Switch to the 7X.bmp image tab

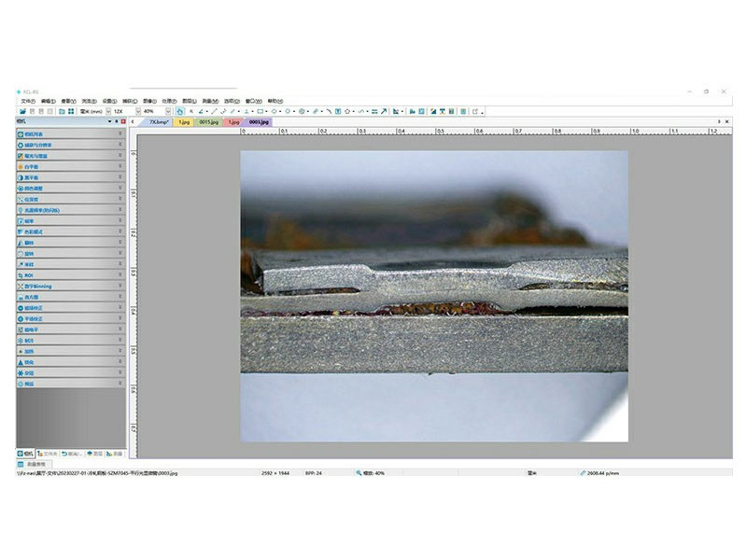coord(158,121)
